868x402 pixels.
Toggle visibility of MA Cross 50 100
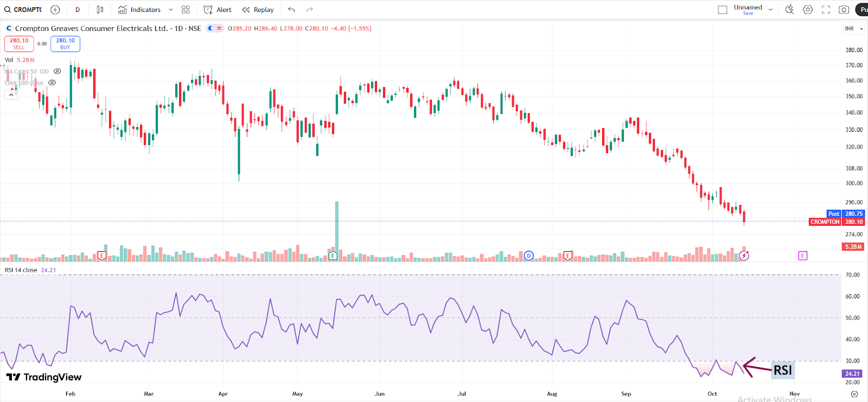[57, 72]
